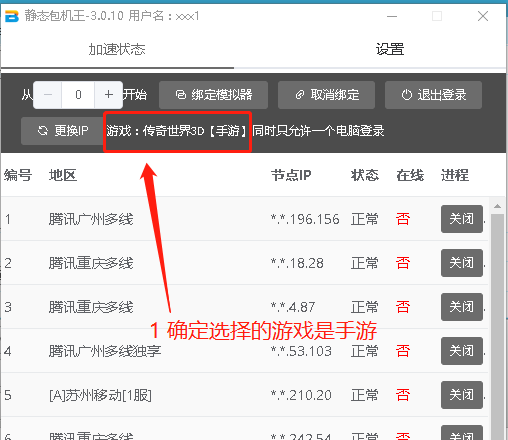Screen dimensions: 508x440
Task: Close process for node *.*.18.28
Action: [x=462, y=263]
